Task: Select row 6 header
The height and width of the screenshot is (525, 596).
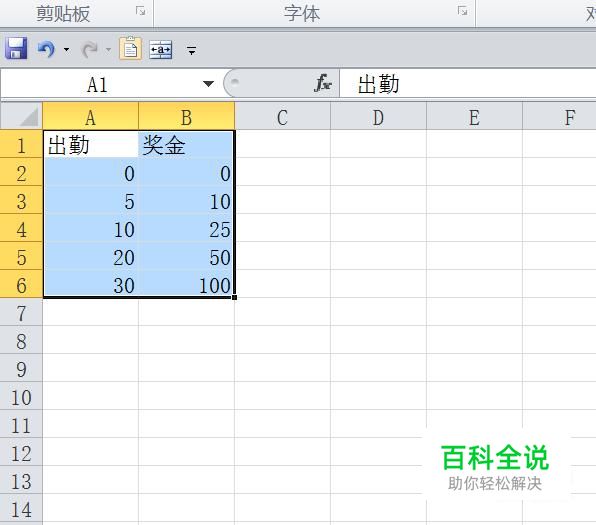Action: (21, 284)
